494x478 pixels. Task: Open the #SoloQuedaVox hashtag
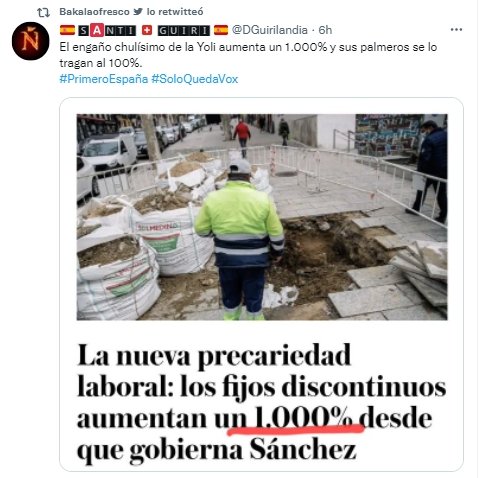pos(195,79)
